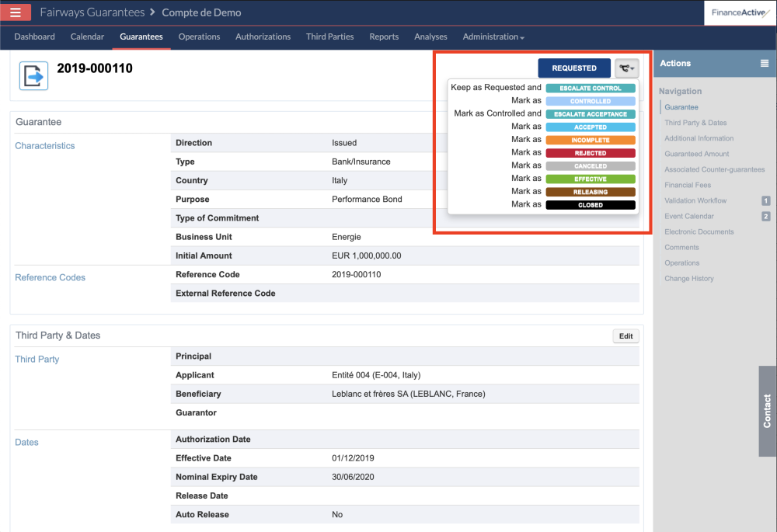Screen dimensions: 777x532
Task: Choose Escalate Control status option
Action: [591, 89]
